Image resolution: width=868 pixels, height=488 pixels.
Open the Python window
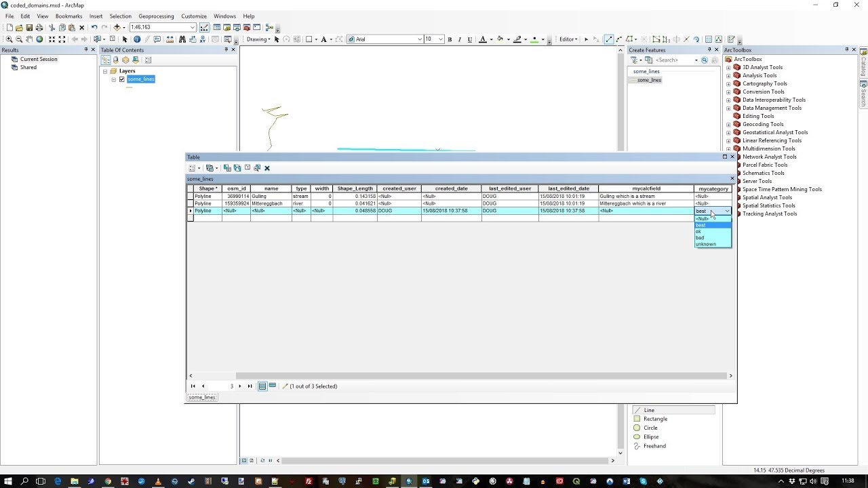pyautogui.click(x=257, y=28)
